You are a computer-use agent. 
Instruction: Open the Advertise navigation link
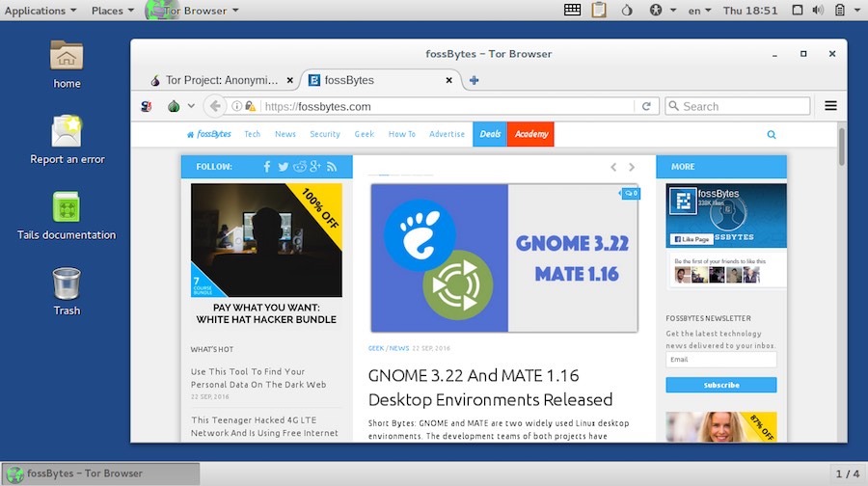click(447, 134)
